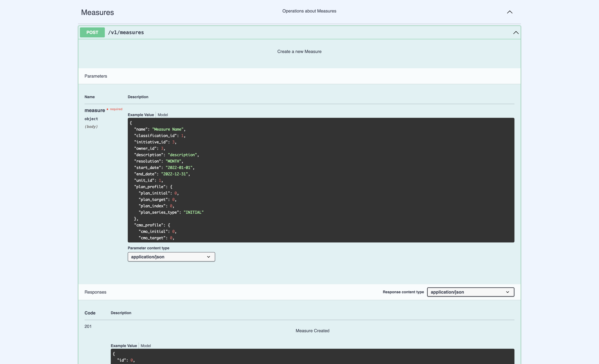Open the Measures section heading
599x364 pixels.
pos(97,12)
